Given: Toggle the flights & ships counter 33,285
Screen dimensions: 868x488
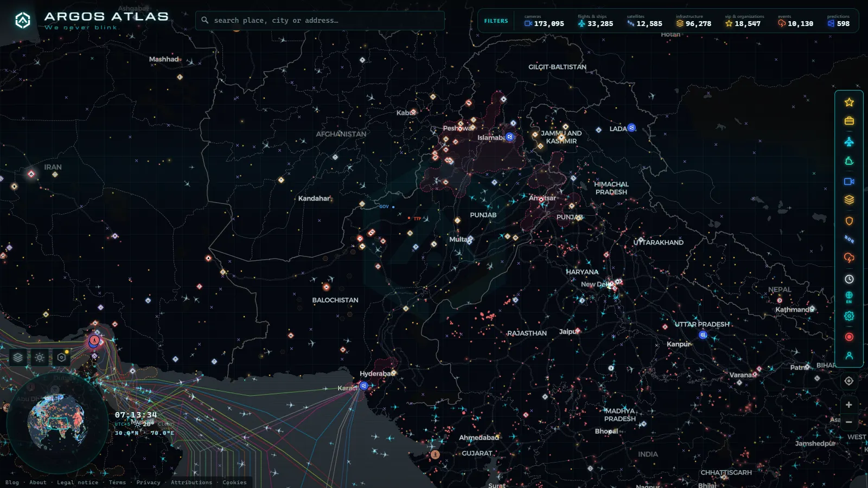Looking at the screenshot, I should pos(595,21).
